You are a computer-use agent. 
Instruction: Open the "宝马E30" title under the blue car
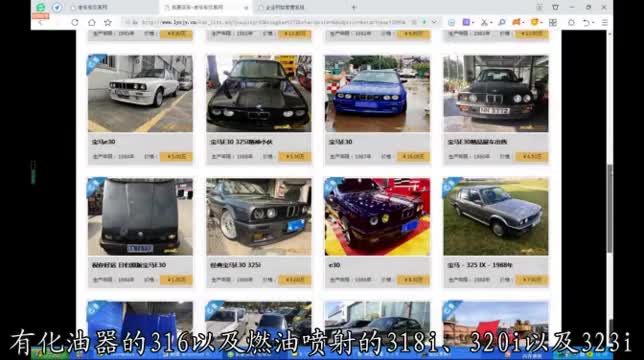tap(340, 142)
